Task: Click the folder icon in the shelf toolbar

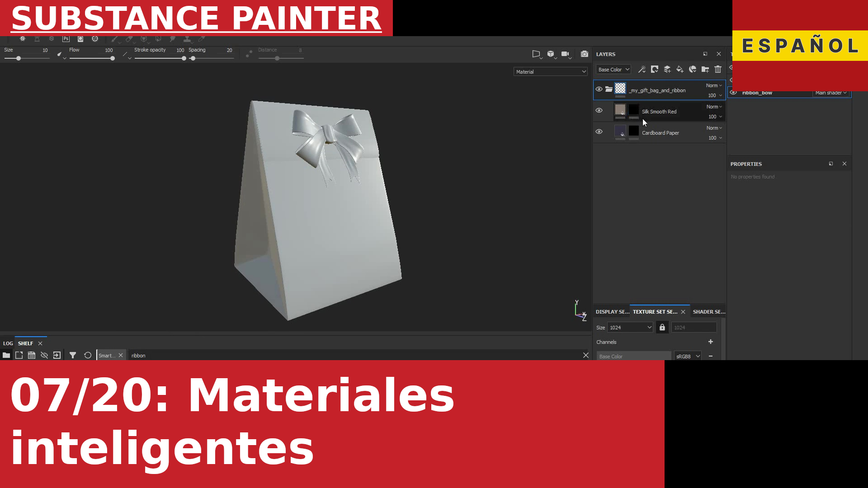Action: (6, 355)
